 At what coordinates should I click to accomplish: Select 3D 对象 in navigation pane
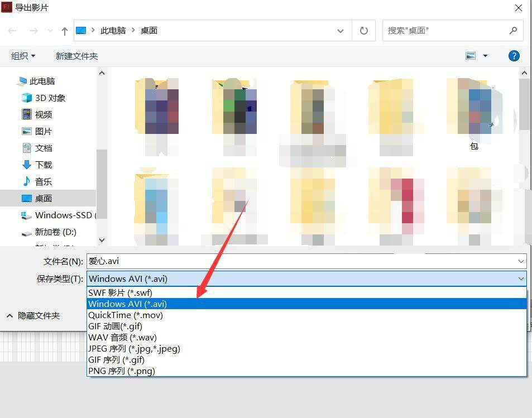(50, 98)
